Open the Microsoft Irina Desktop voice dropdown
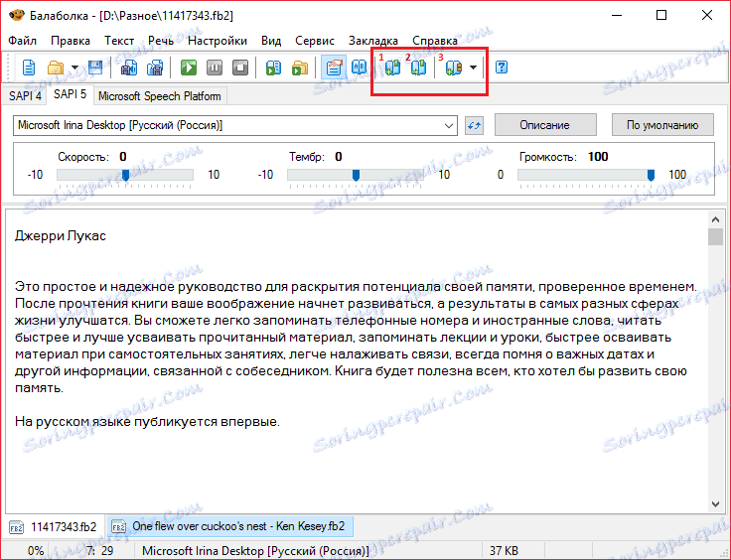Image resolution: width=731 pixels, height=560 pixels. (235, 125)
